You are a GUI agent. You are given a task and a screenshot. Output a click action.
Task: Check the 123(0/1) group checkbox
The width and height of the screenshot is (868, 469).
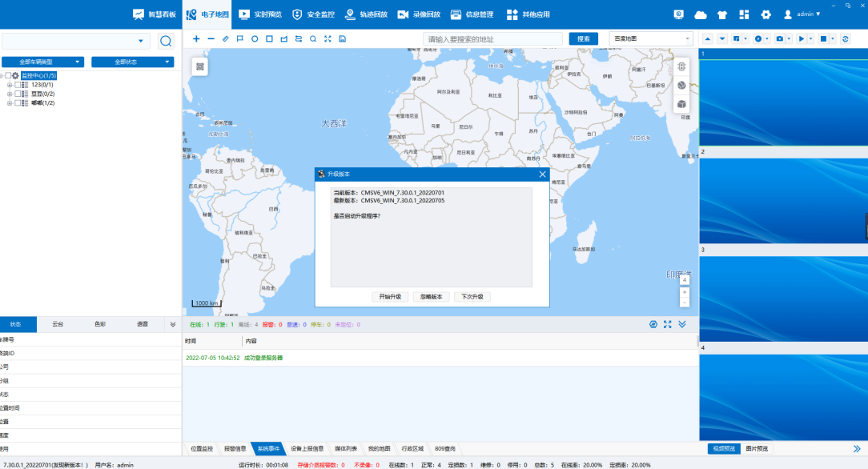point(17,84)
